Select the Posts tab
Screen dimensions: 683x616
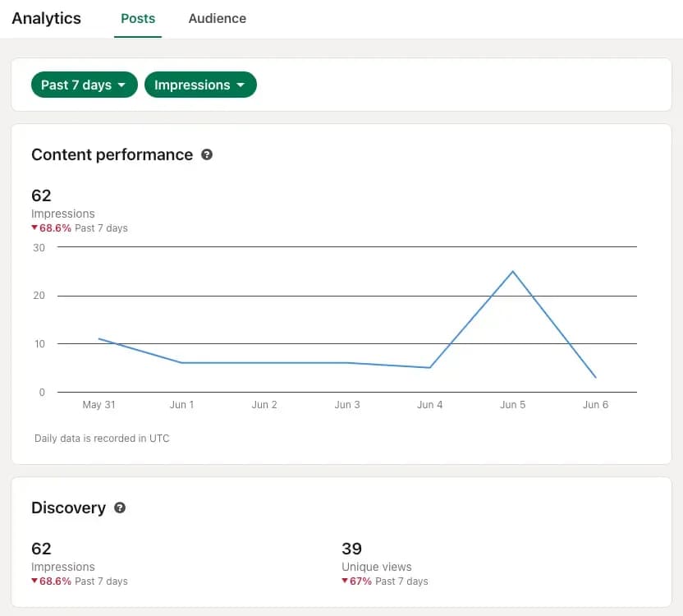tap(137, 18)
